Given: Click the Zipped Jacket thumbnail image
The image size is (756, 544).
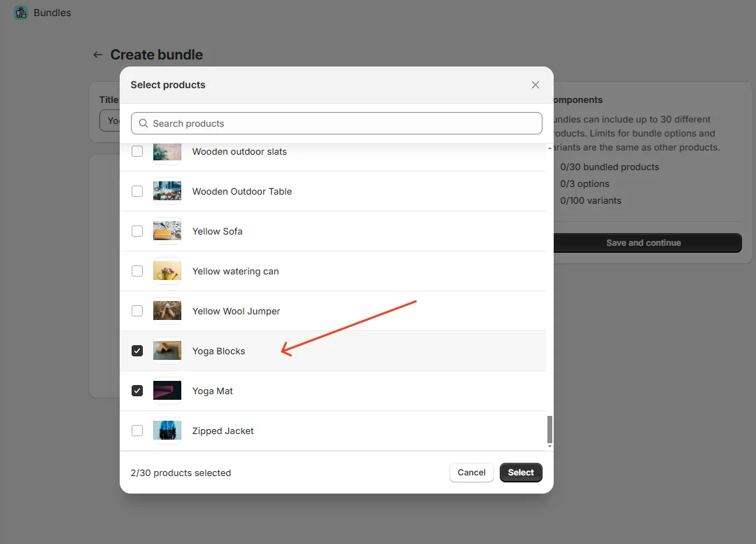Looking at the screenshot, I should (167, 431).
